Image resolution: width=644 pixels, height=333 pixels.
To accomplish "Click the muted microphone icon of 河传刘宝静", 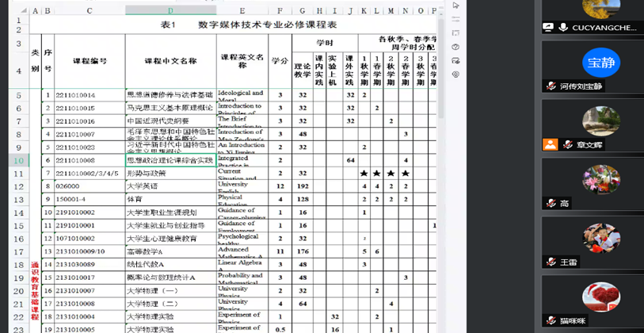I will pos(551,86).
